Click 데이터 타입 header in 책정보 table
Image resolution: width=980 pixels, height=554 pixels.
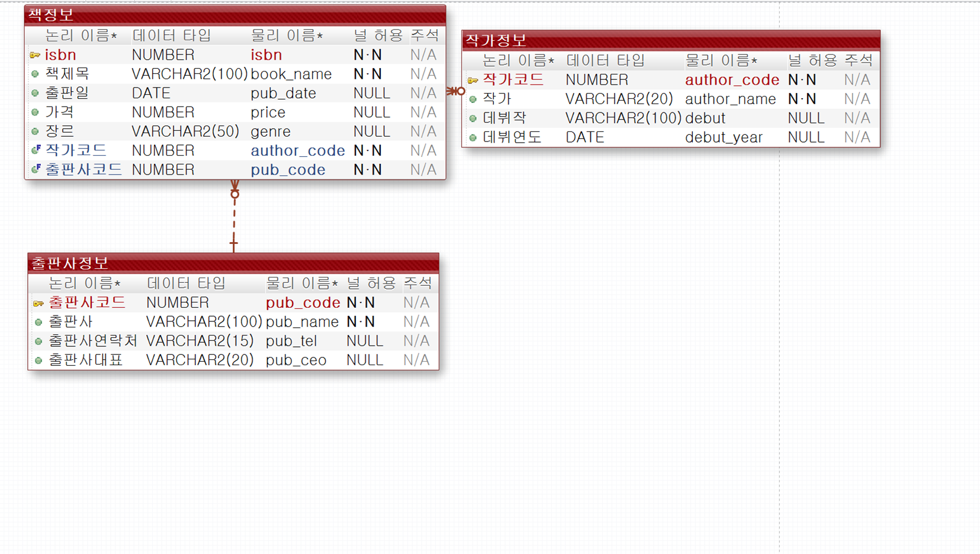pyautogui.click(x=172, y=36)
